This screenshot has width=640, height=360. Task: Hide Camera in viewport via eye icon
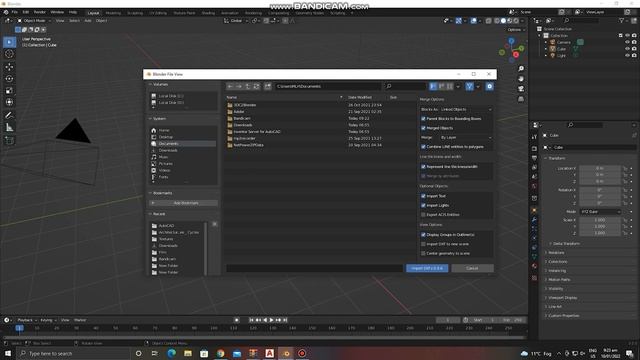[x=627, y=42]
